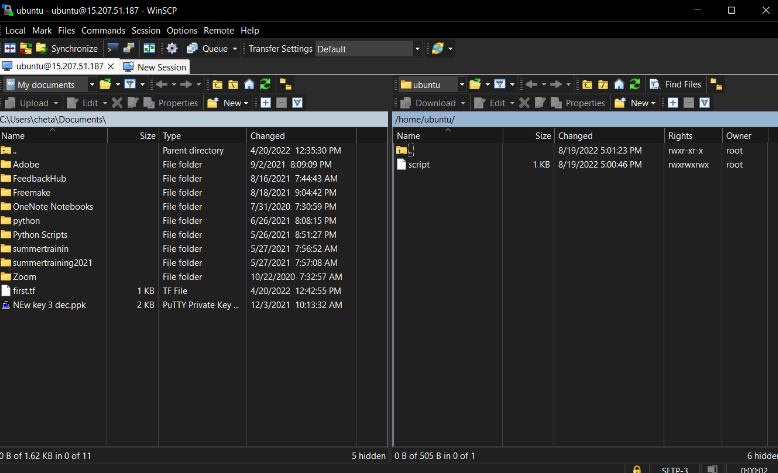Open local root directory toolbar icon
This screenshot has height=473, width=778.
233,84
